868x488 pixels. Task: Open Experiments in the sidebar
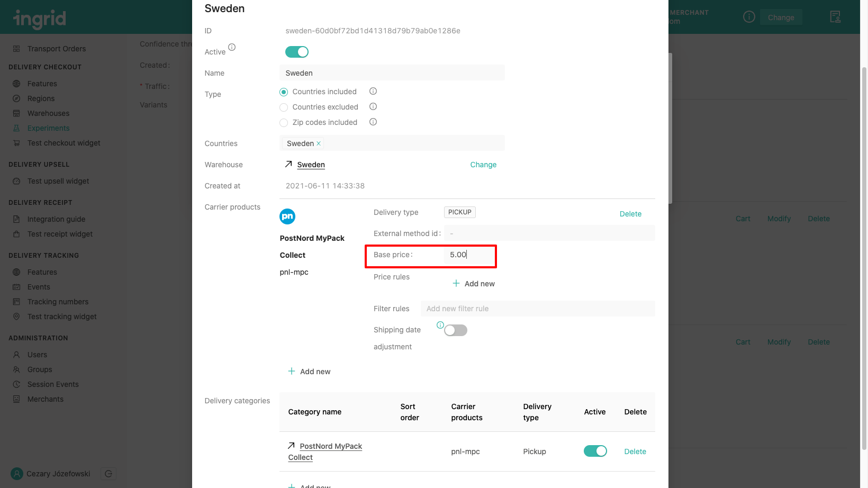(x=48, y=128)
